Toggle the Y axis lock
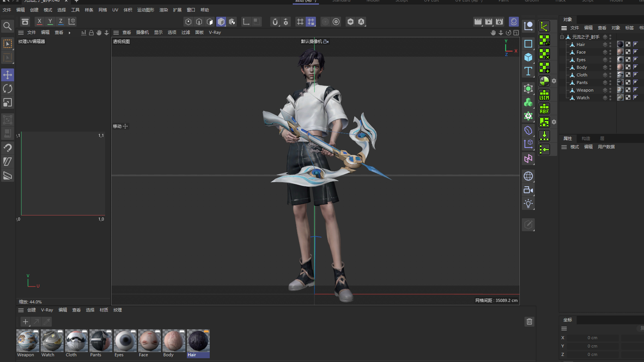 [50, 22]
